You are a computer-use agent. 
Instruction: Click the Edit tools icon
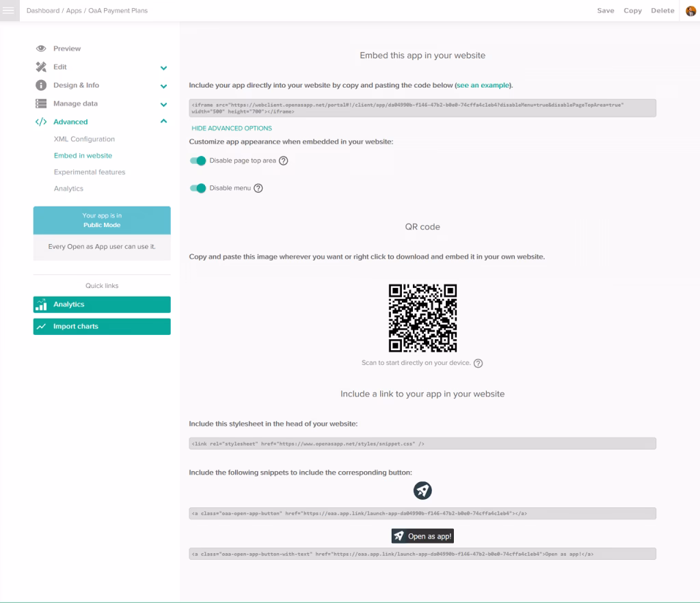[x=41, y=67]
